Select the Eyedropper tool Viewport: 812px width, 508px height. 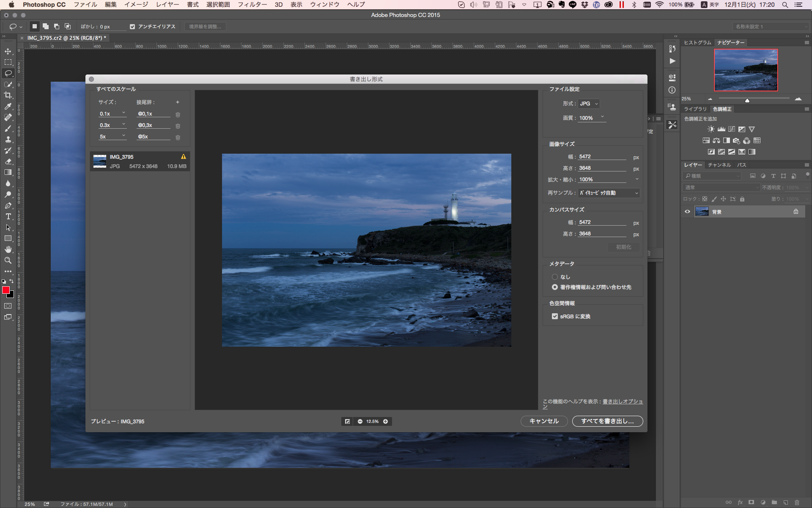[8, 106]
